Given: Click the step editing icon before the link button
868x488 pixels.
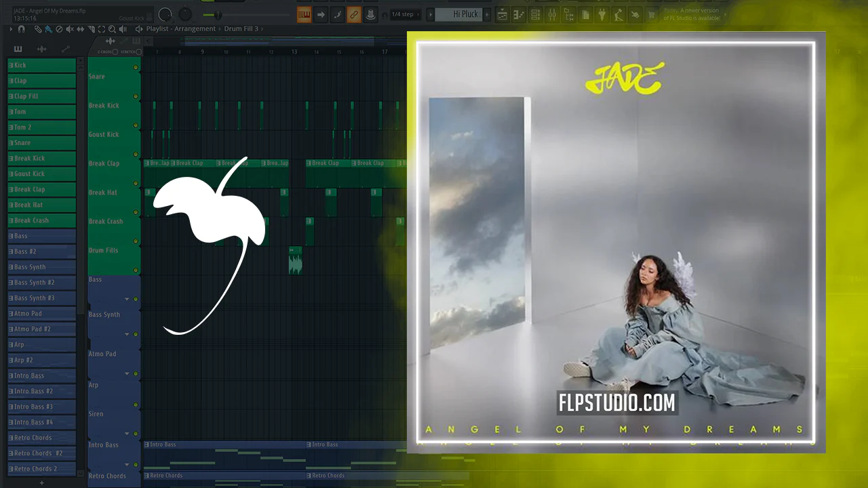Looking at the screenshot, I should coord(337,14).
